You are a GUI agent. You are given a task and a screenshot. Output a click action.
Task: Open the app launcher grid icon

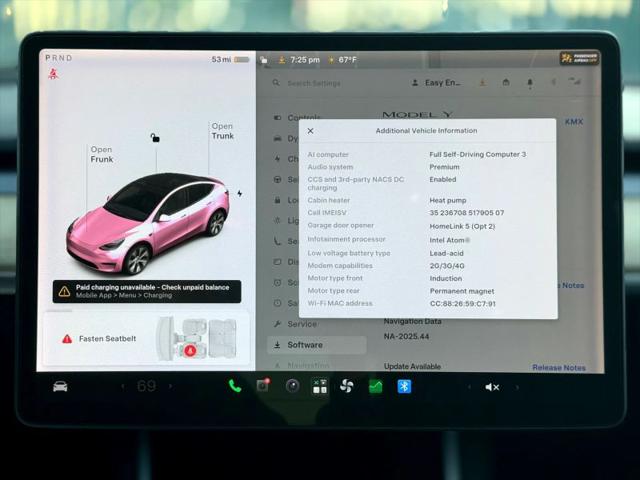pos(320,386)
